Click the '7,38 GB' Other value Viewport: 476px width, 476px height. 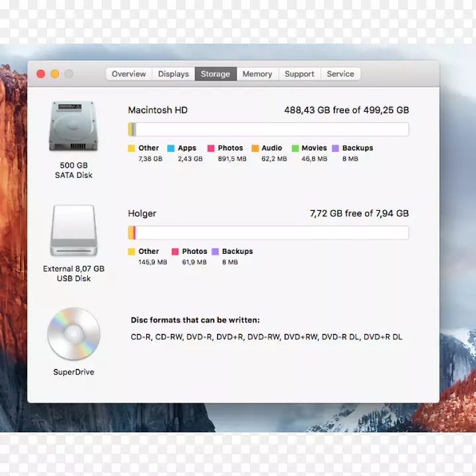[x=150, y=159]
